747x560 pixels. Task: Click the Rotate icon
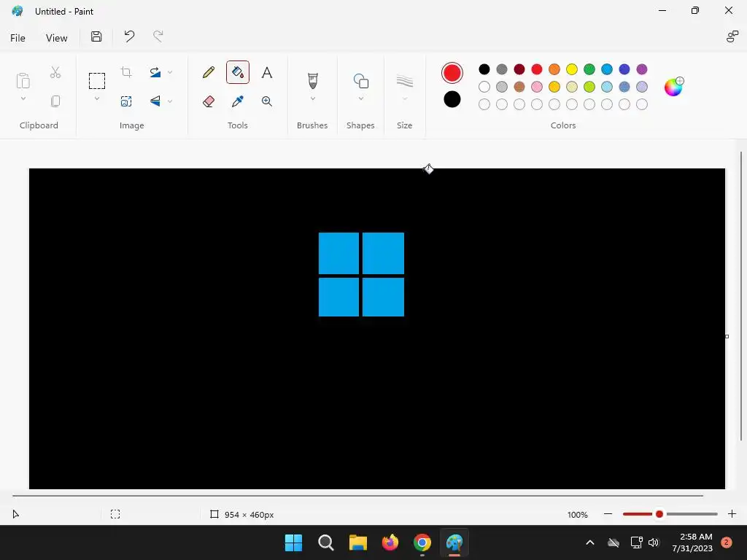155,72
